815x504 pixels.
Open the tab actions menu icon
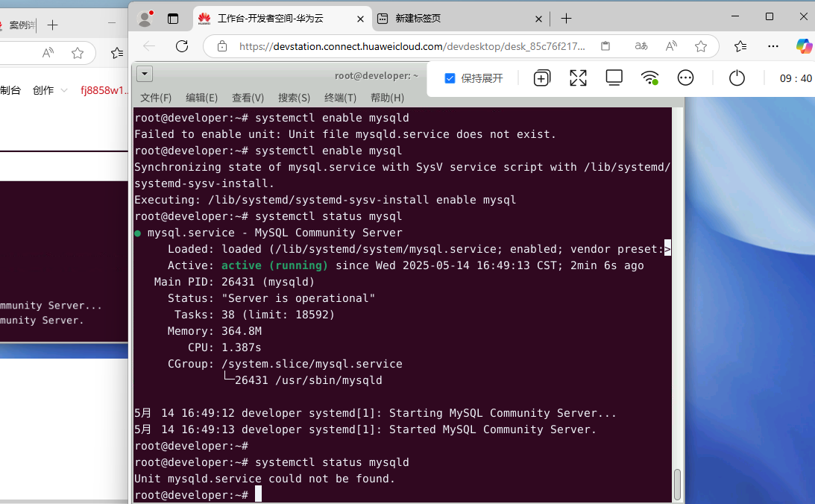click(173, 19)
